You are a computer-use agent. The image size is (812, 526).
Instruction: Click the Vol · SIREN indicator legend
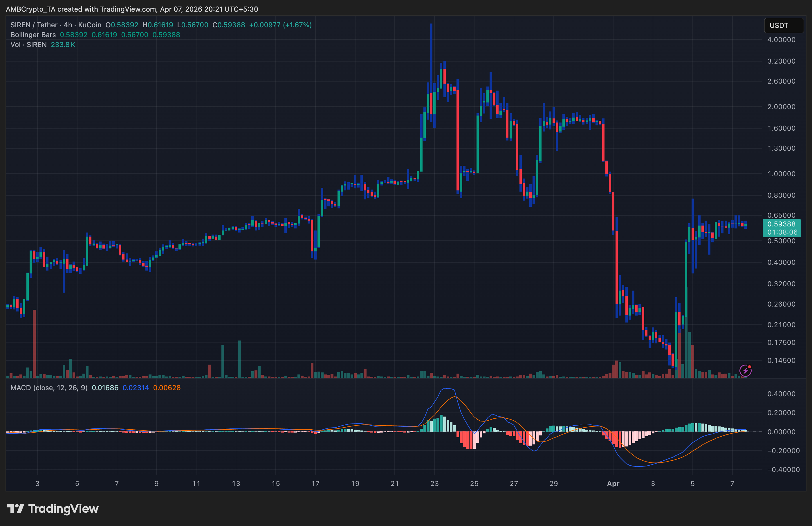(28, 45)
